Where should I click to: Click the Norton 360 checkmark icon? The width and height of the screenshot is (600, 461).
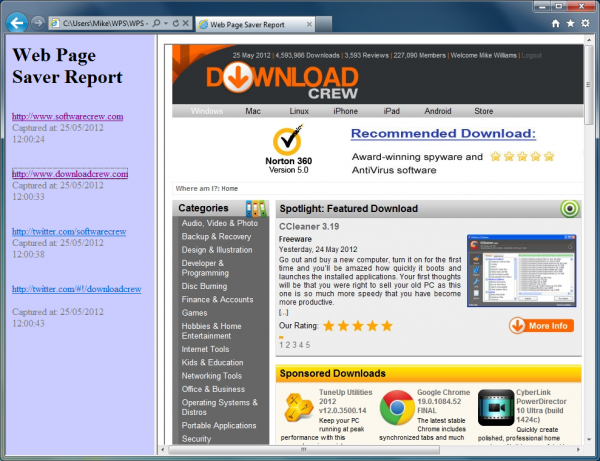pos(288,139)
